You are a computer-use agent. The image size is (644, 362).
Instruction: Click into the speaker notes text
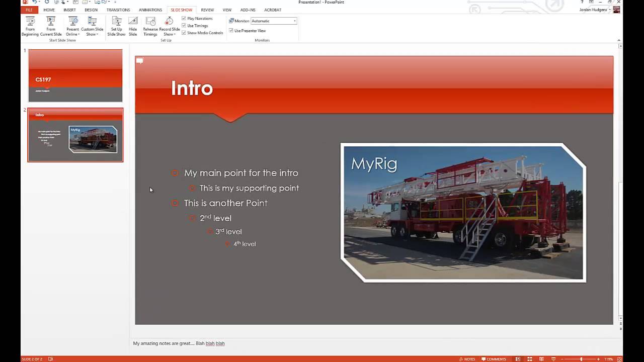click(x=179, y=343)
